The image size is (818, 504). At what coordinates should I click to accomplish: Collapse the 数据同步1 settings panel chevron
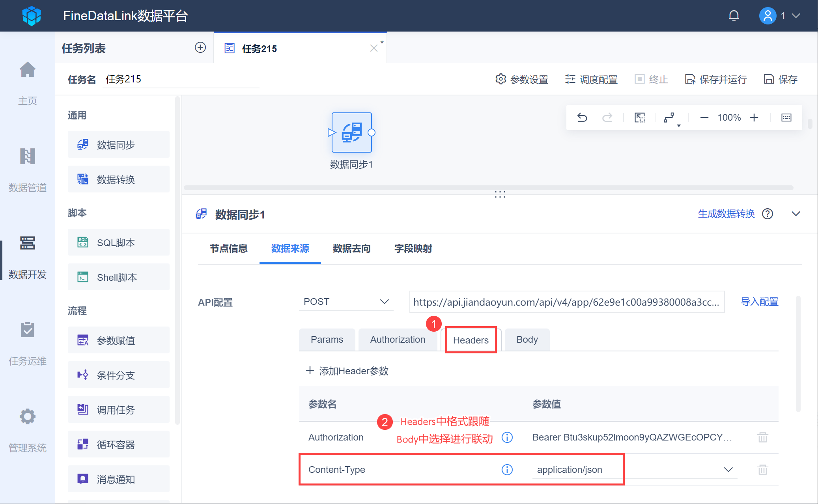(x=796, y=214)
